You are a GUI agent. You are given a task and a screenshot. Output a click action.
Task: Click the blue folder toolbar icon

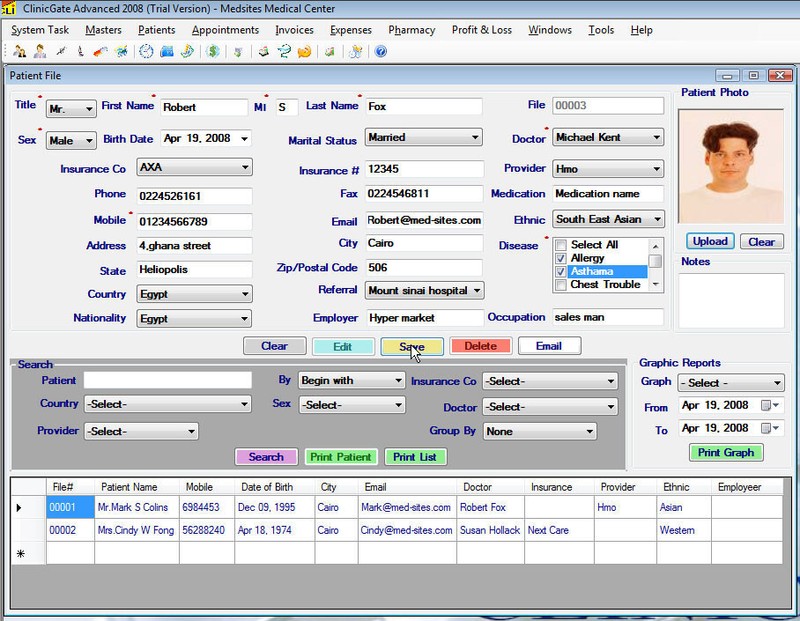tap(167, 52)
